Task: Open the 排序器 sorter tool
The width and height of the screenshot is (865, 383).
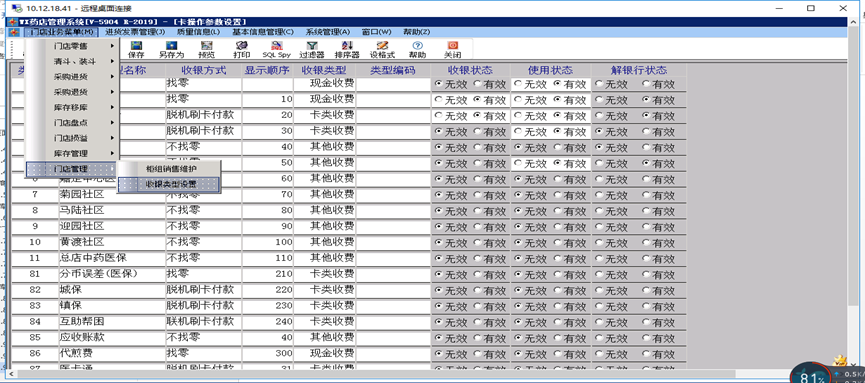Action: [347, 50]
